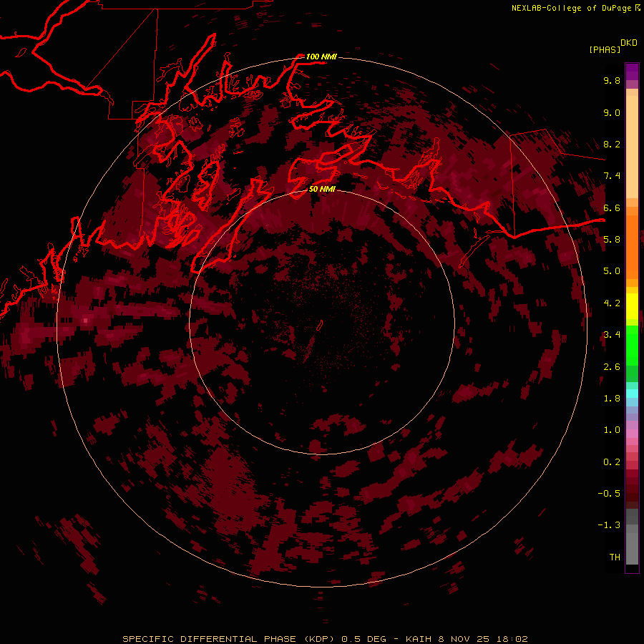The image size is (644, 644).
Task: Click the 1.8 value on the scale
Action: coord(612,399)
